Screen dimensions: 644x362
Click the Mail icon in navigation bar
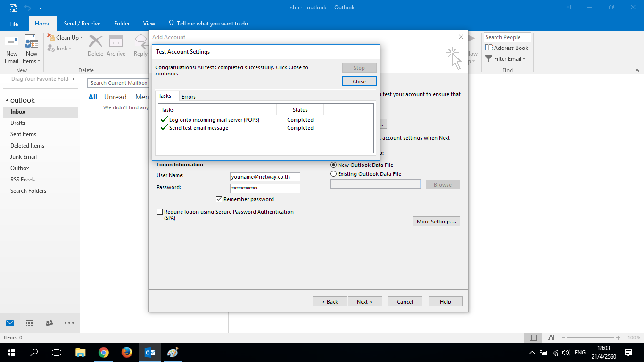click(x=10, y=323)
